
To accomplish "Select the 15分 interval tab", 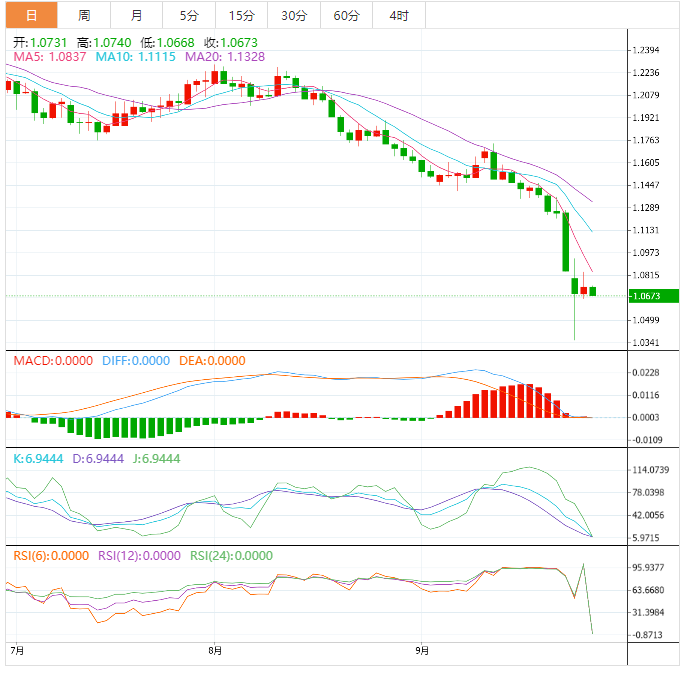I will pos(241,15).
